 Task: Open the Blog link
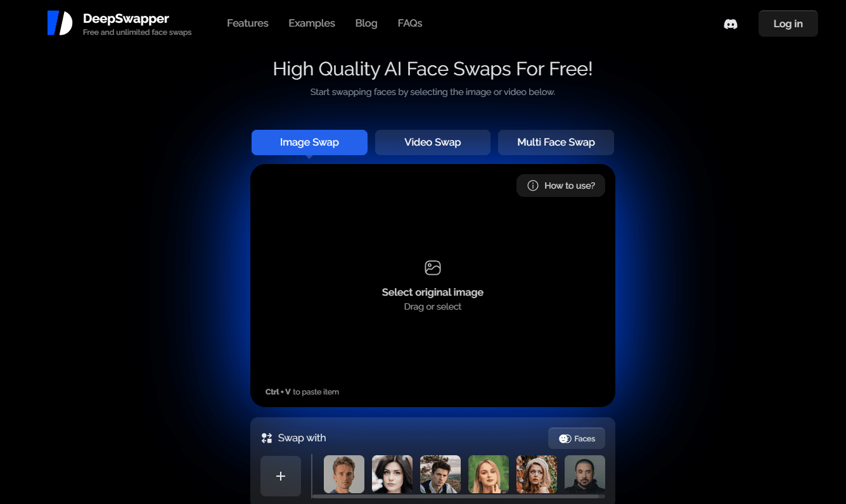point(366,23)
